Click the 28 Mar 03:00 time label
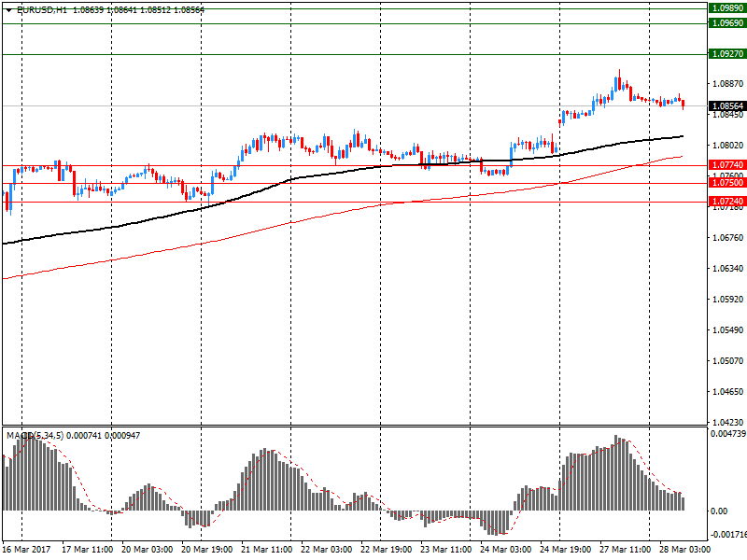 (x=685, y=550)
